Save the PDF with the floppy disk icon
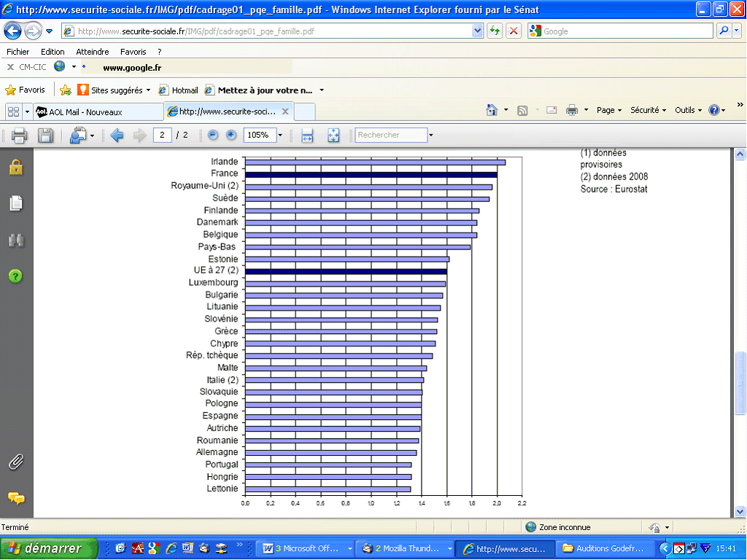This screenshot has height=560, width=747. point(45,135)
